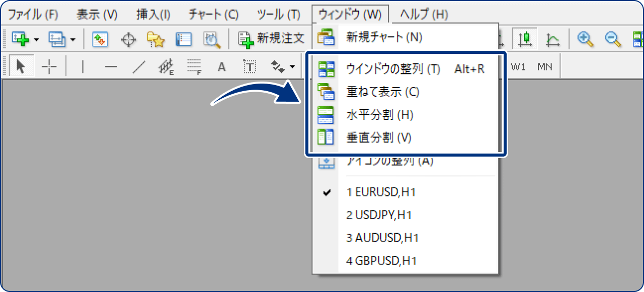Select the equidistant channel tool
This screenshot has height=292, width=644.
tap(167, 66)
